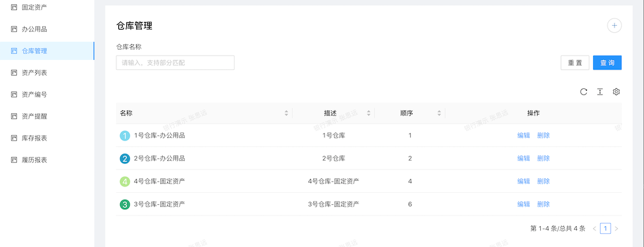Delete the 4号仓库-固定资产 row
The width and height of the screenshot is (644, 247).
pyautogui.click(x=543, y=181)
